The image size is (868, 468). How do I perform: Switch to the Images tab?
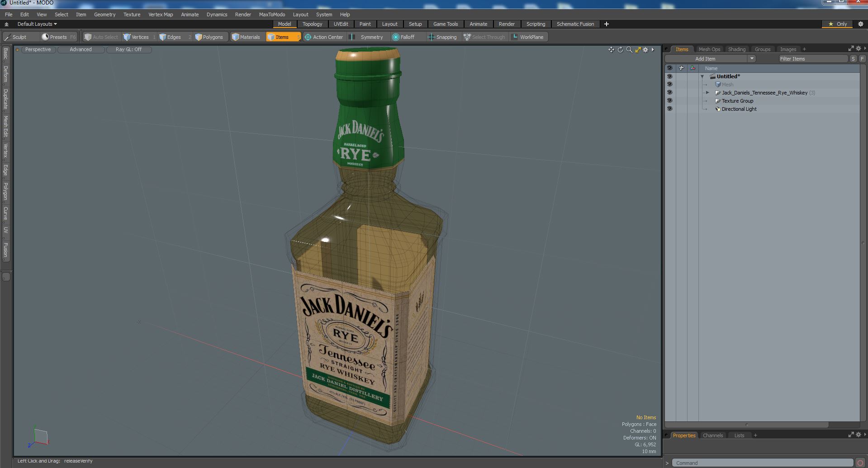788,49
